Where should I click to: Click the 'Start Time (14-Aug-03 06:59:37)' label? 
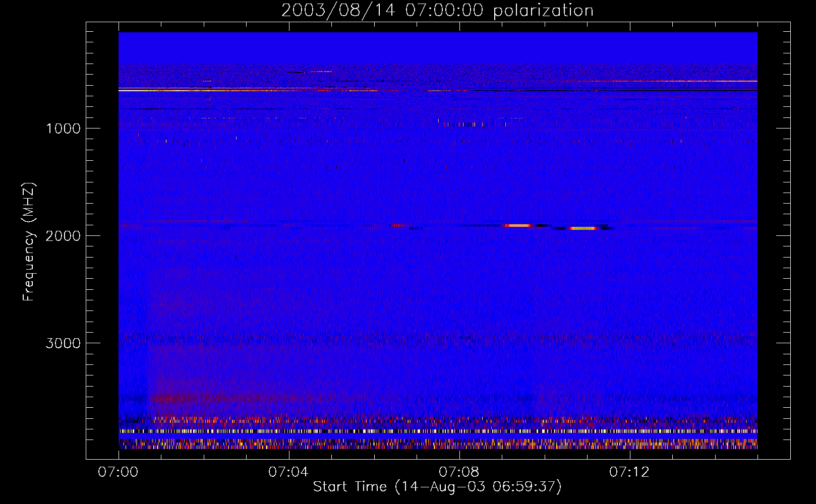click(x=437, y=486)
